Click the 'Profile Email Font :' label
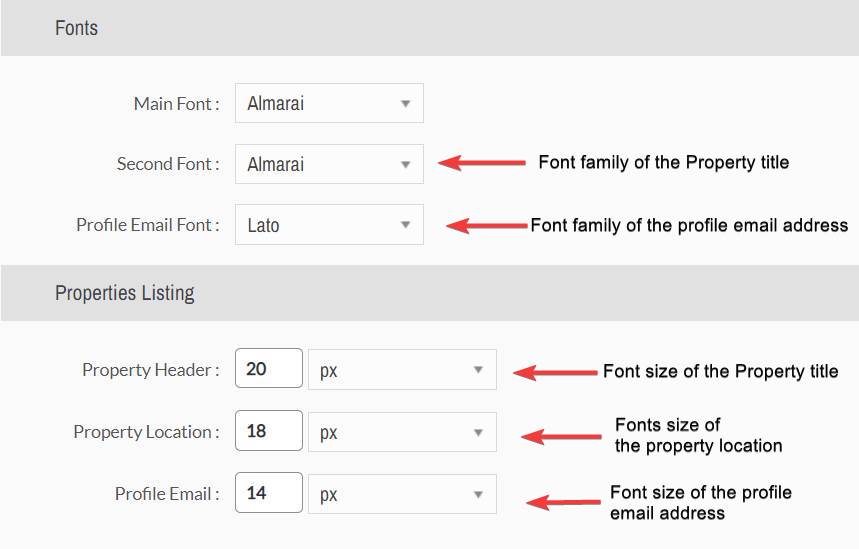 148,225
